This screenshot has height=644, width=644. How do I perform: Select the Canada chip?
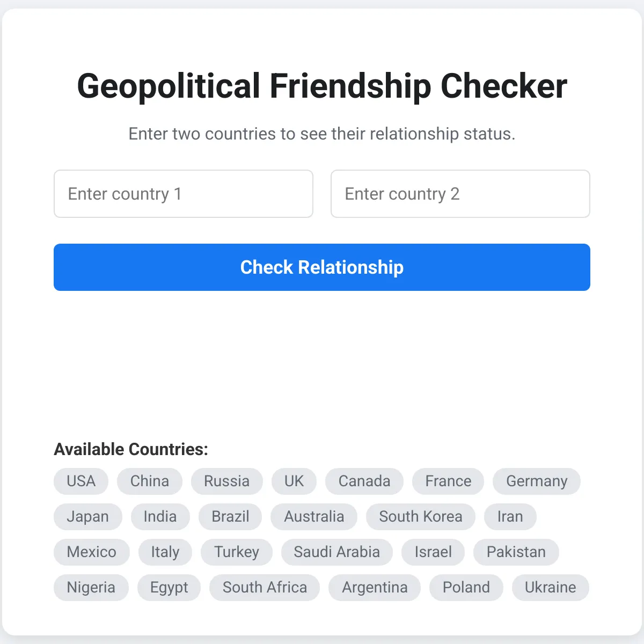click(364, 481)
